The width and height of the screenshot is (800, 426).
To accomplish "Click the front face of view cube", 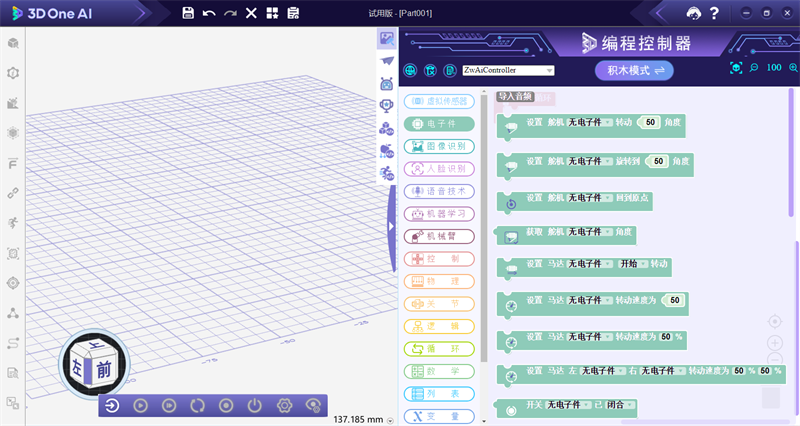I will point(104,369).
